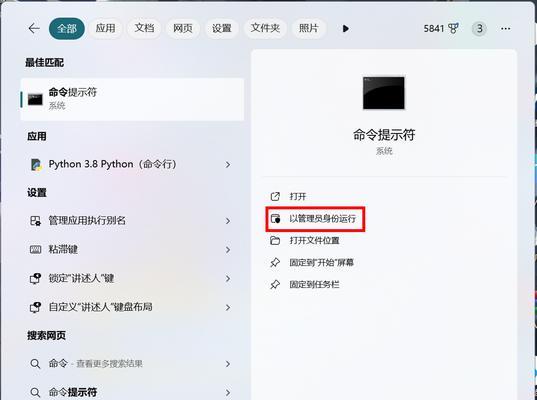Choose 打开文件位置

point(314,240)
